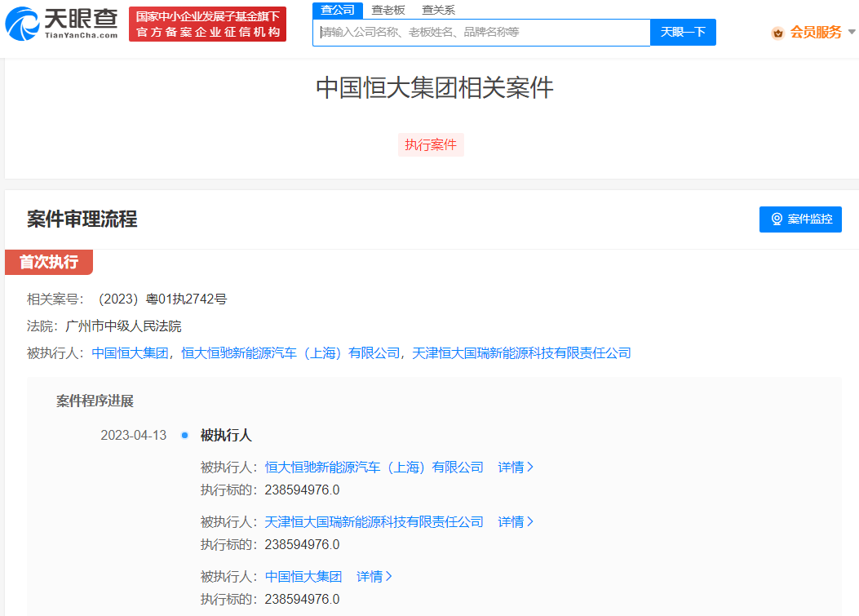
Task: Open 天津恒大国瑞新能源科技有限责任公司 link in header row
Action: (x=521, y=353)
